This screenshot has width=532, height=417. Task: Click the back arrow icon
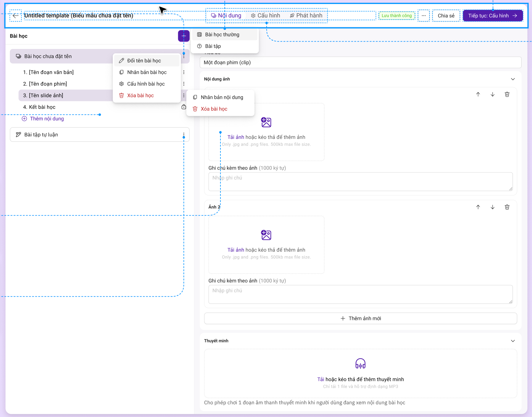pyautogui.click(x=16, y=16)
